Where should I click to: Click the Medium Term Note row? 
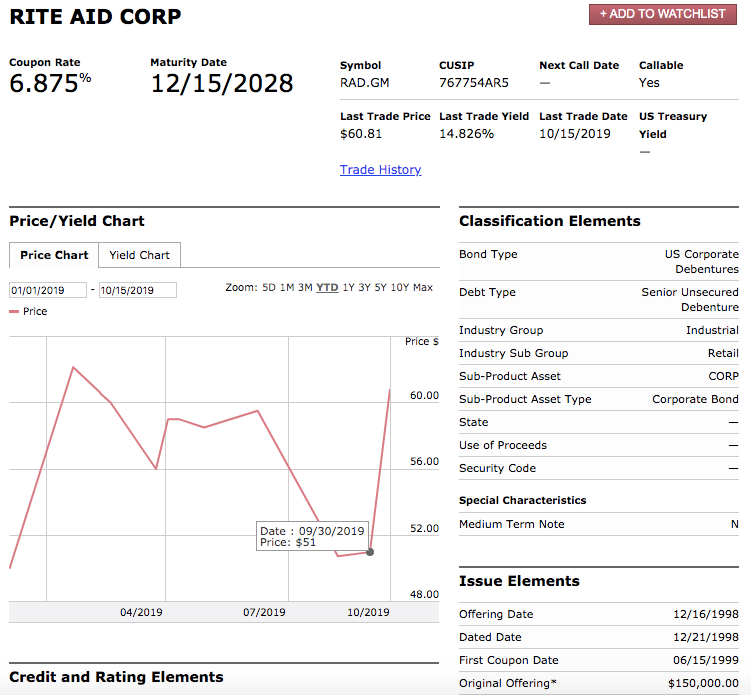pyautogui.click(x=599, y=524)
